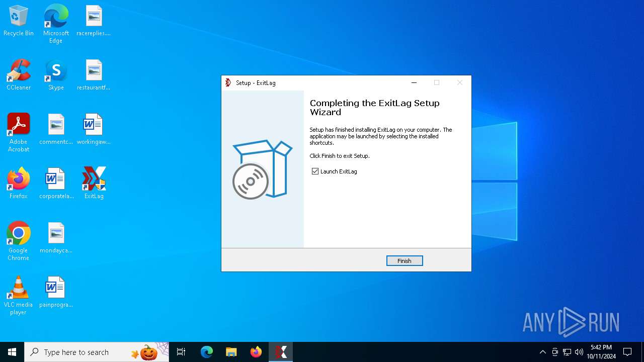The image size is (644, 362).
Task: Select the Adobe Acrobat shortcut
Action: click(x=19, y=133)
